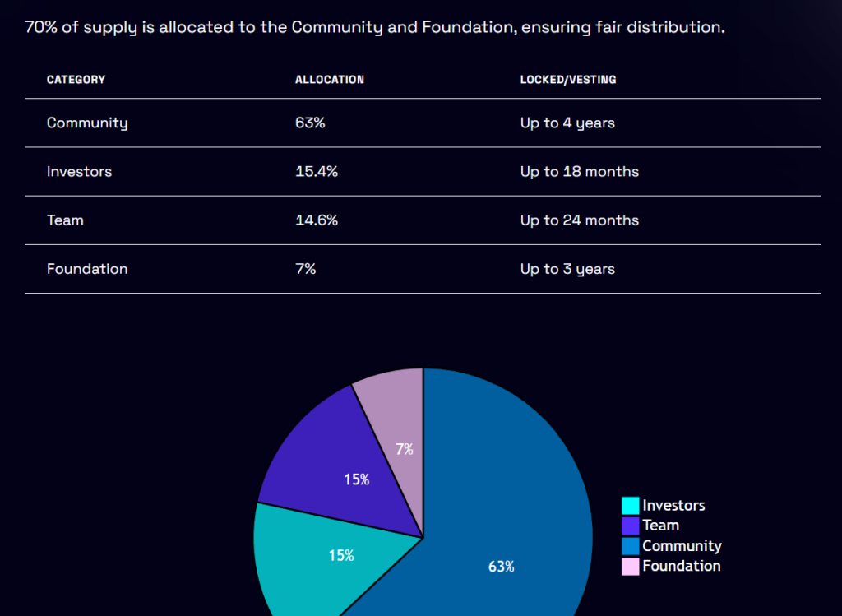Click the LOCKED/VESTING column header
This screenshot has width=842, height=616.
point(568,80)
